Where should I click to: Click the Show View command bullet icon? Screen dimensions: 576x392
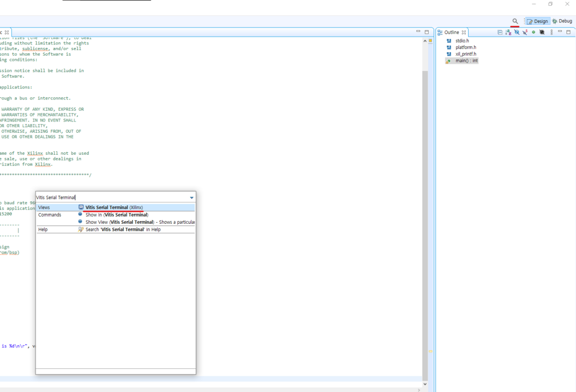point(80,222)
